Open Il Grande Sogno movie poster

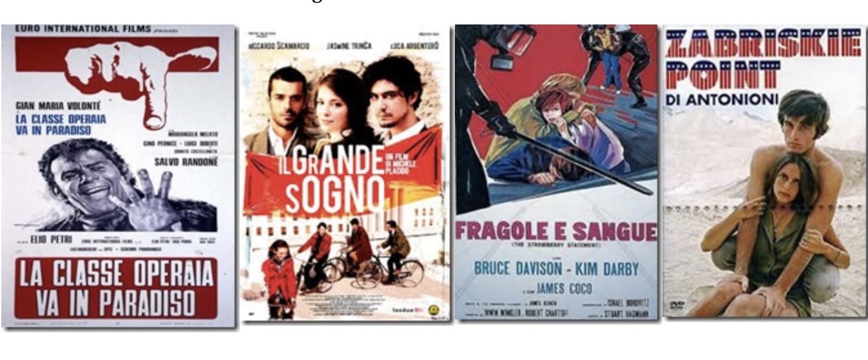pos(345,174)
